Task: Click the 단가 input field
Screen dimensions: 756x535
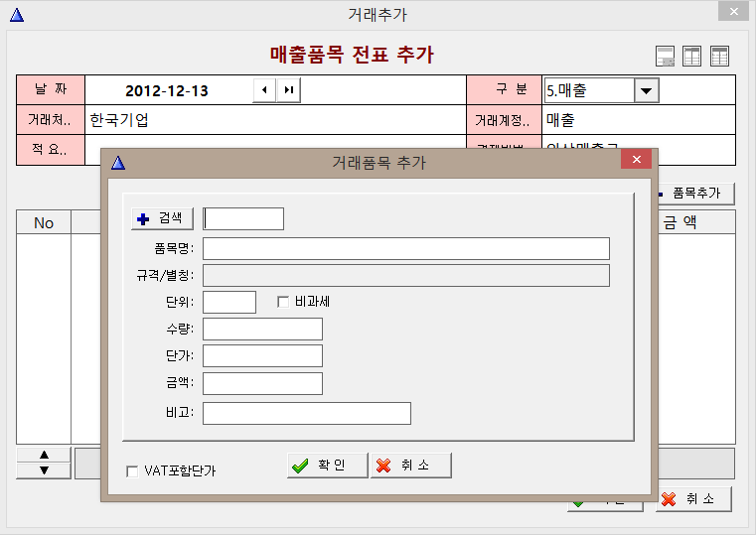Action: tap(263, 356)
